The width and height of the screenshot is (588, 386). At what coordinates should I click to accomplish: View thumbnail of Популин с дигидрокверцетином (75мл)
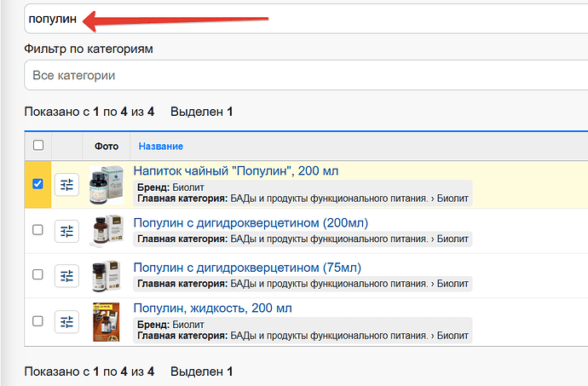click(x=107, y=276)
